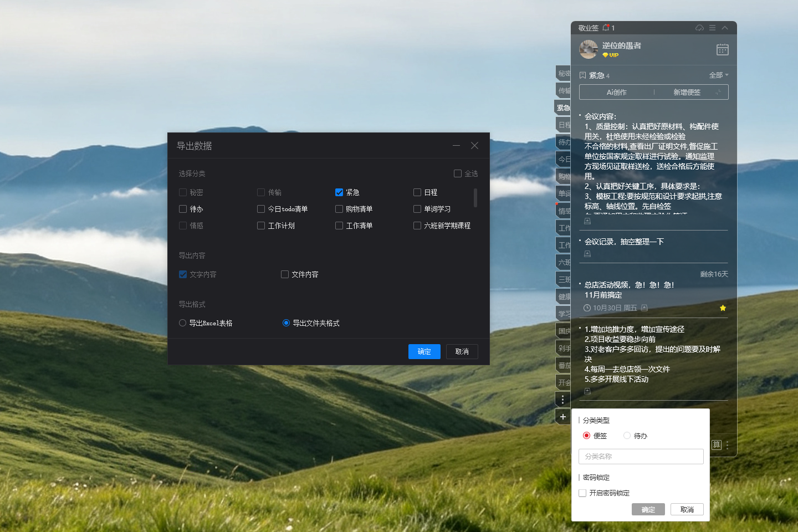Open the 敬业签 hamburger menu

click(x=713, y=28)
